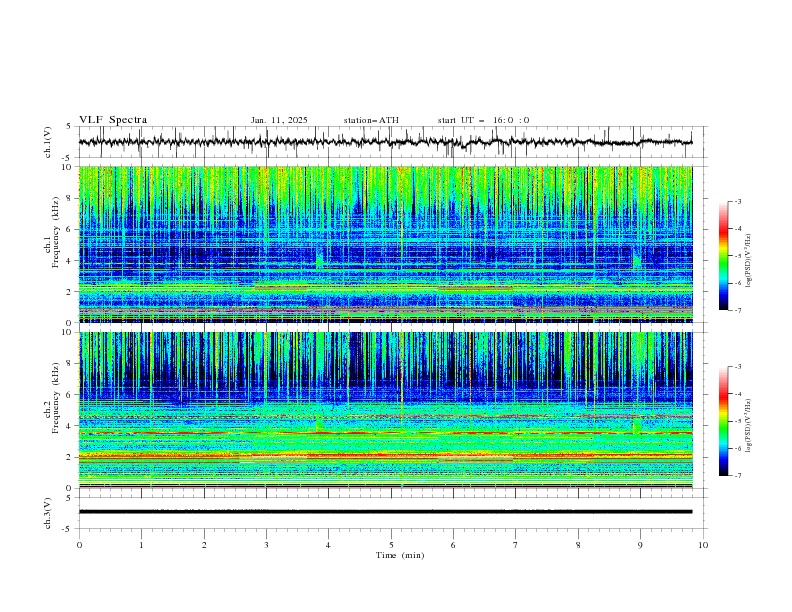The height and width of the screenshot is (612, 792).
Task: Click the ch.2 spectrogram color scale bar
Action: coord(723,421)
